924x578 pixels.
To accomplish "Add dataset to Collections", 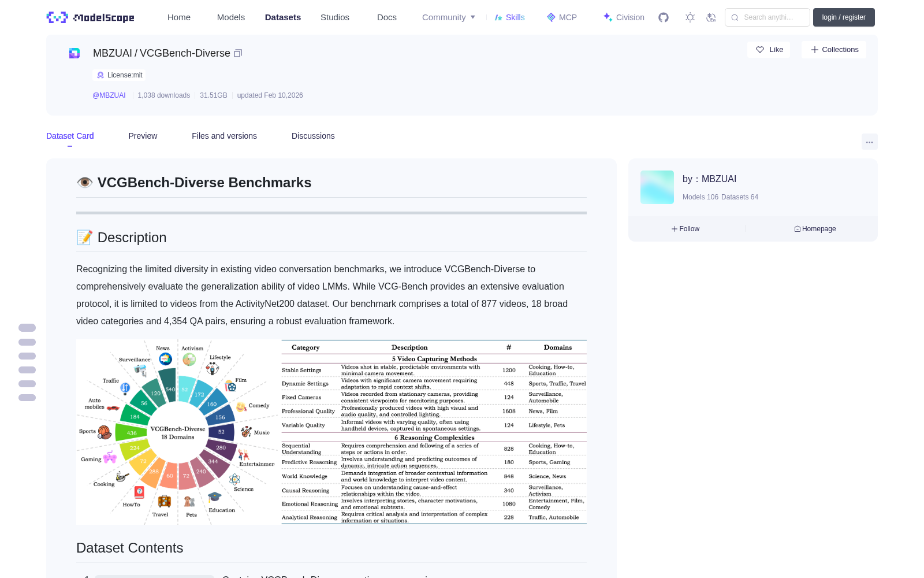I will [834, 50].
